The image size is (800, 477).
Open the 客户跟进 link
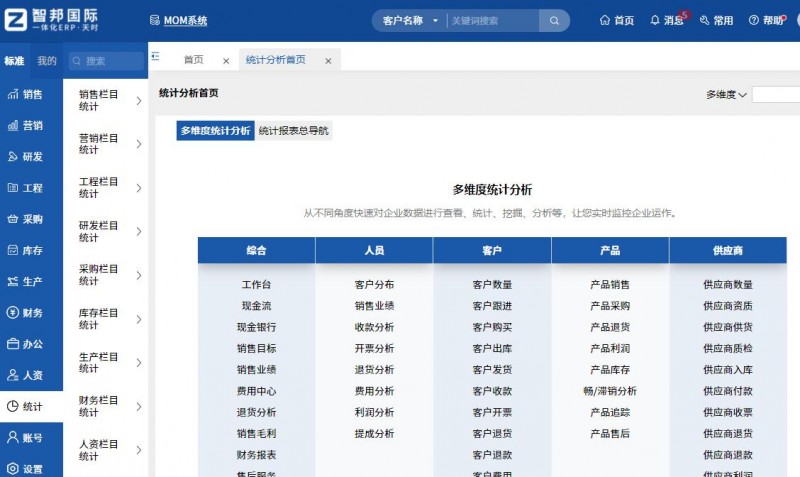pyautogui.click(x=492, y=306)
